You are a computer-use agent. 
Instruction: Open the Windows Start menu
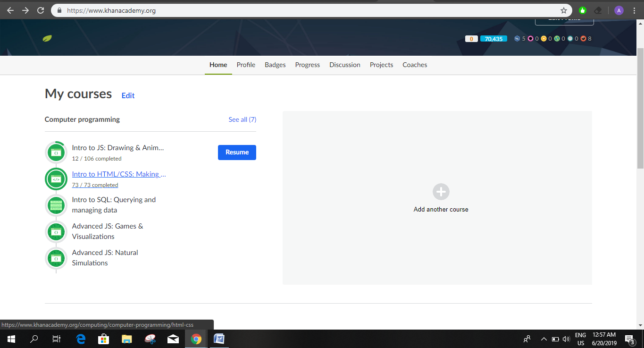coord(11,339)
